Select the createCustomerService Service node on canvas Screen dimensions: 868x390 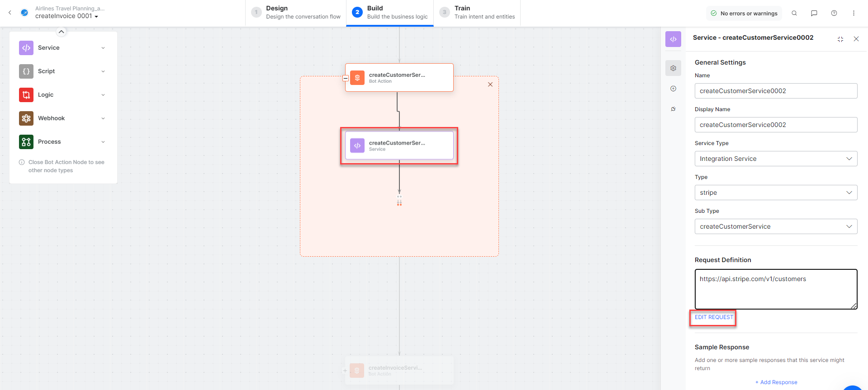click(399, 146)
